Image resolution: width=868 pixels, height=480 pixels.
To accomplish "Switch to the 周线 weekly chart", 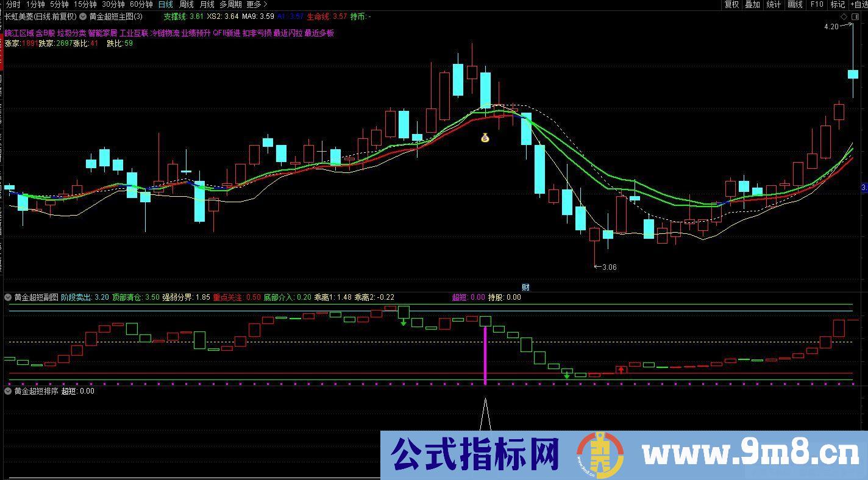I will coord(186,4).
